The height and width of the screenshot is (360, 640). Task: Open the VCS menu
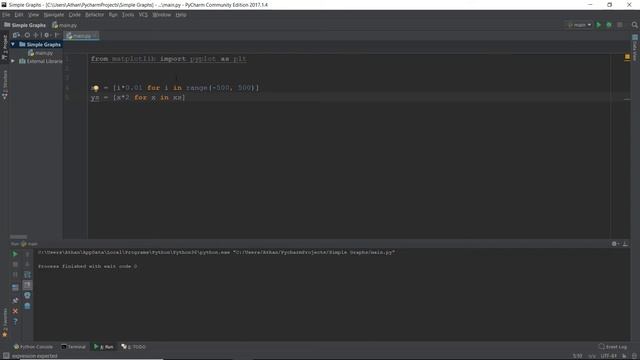click(143, 15)
